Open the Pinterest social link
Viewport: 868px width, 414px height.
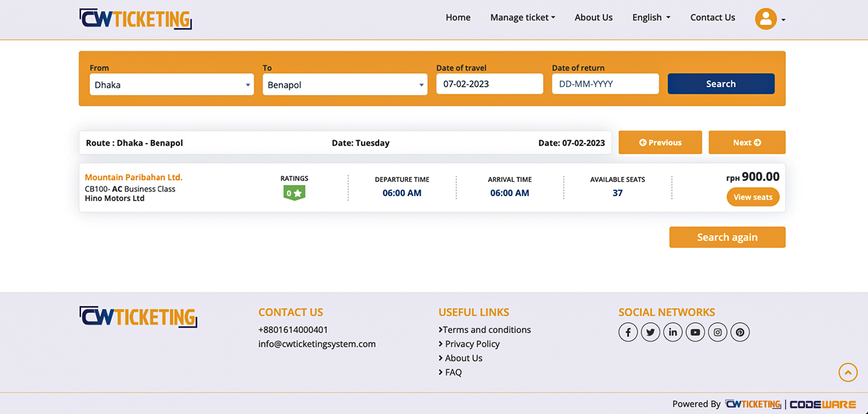[740, 332]
